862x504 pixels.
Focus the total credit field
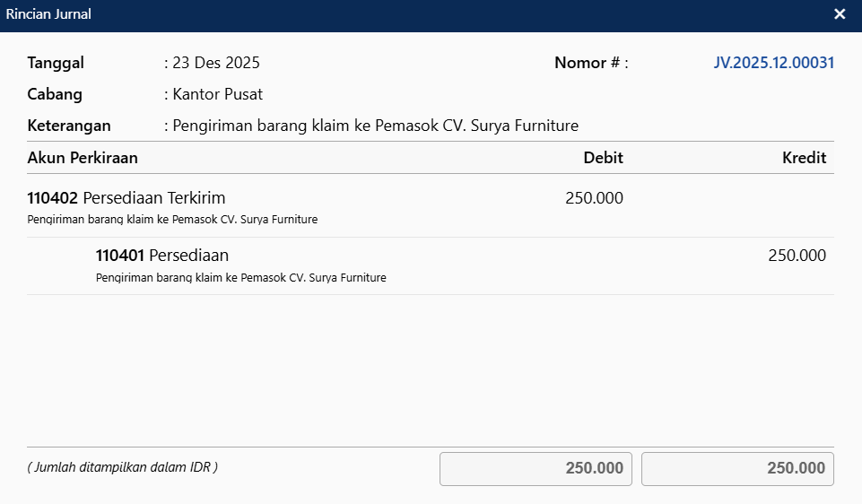pos(737,469)
